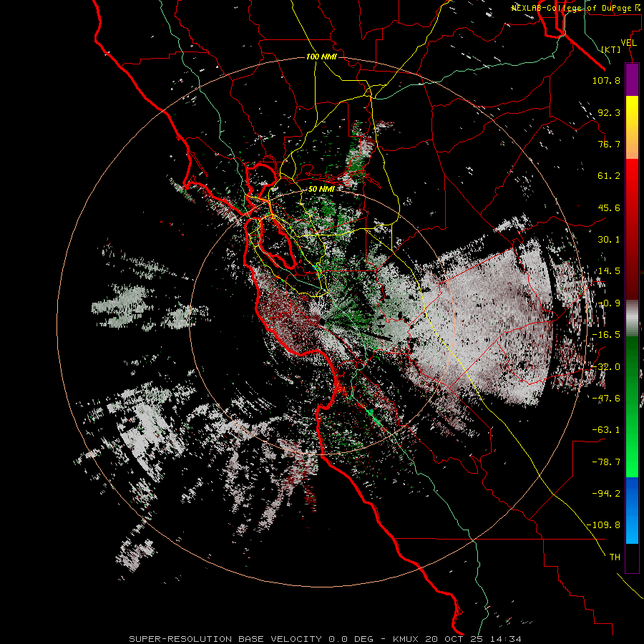This screenshot has height=644, width=644.
Task: Click the blue segment of the color bar
Action: point(632,510)
